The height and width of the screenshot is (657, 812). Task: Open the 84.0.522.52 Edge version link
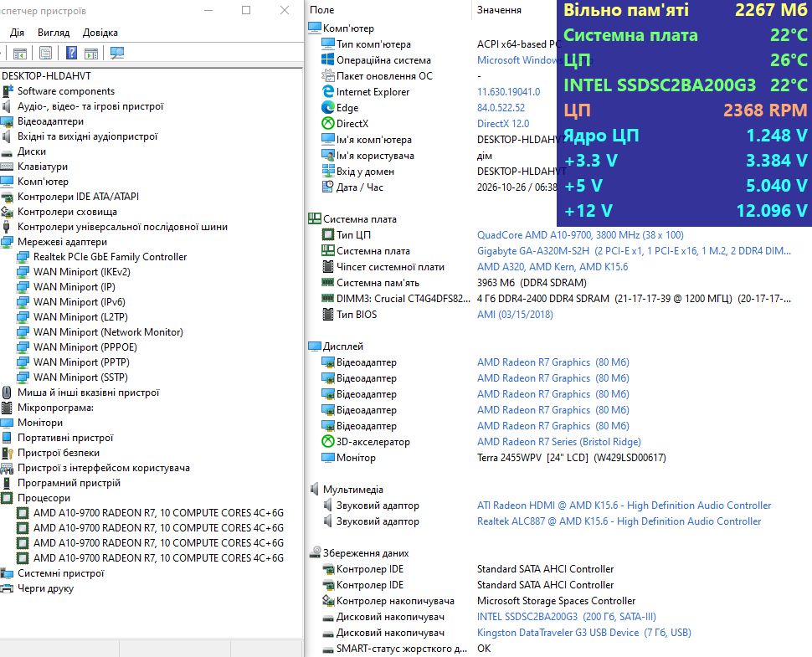501,108
